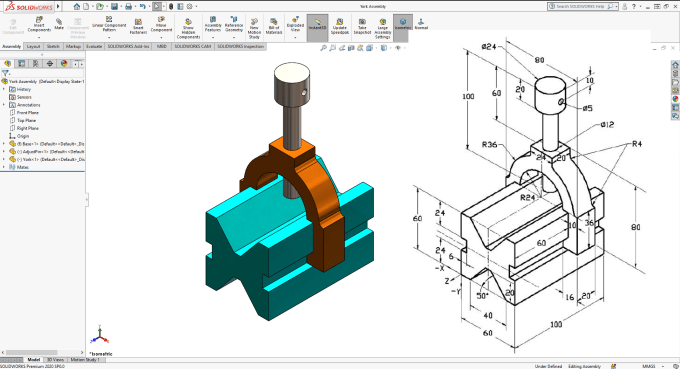Toggle the Instant3D button
Screen dimensions: 680x369
[x=317, y=28]
